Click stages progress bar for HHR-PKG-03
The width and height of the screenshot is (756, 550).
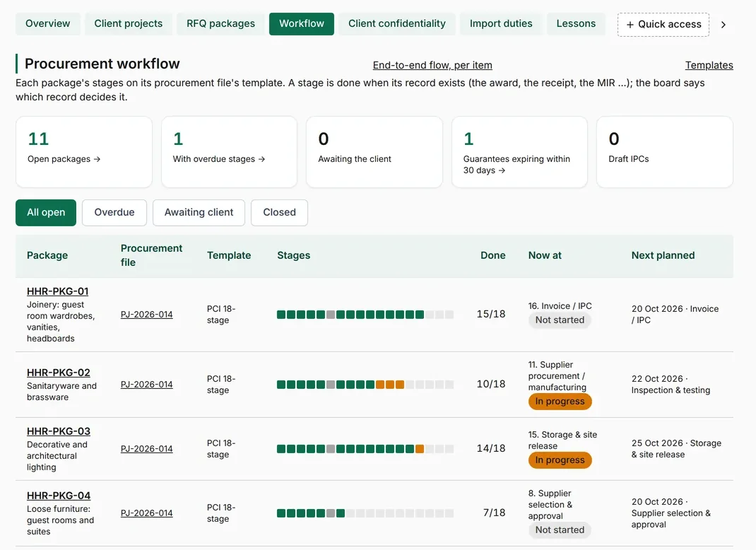tap(365, 449)
